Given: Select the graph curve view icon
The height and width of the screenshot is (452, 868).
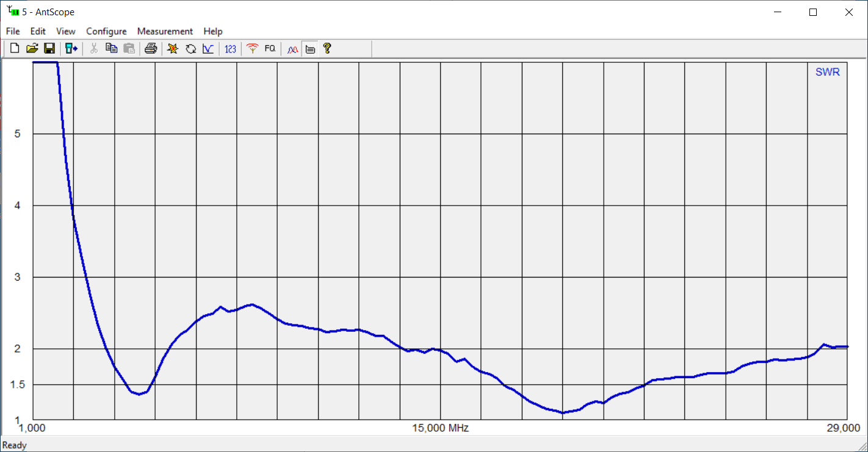Looking at the screenshot, I should click(x=208, y=49).
